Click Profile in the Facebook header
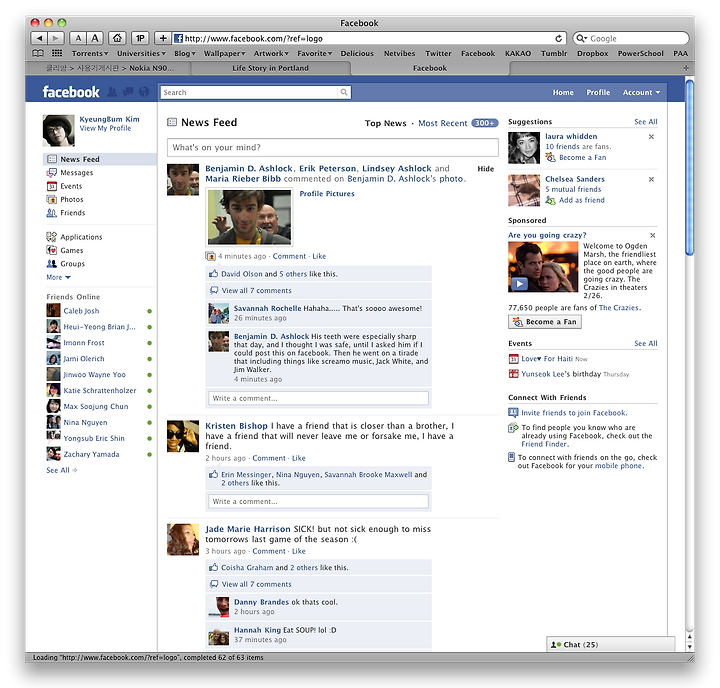The width and height of the screenshot is (720, 688). point(598,92)
